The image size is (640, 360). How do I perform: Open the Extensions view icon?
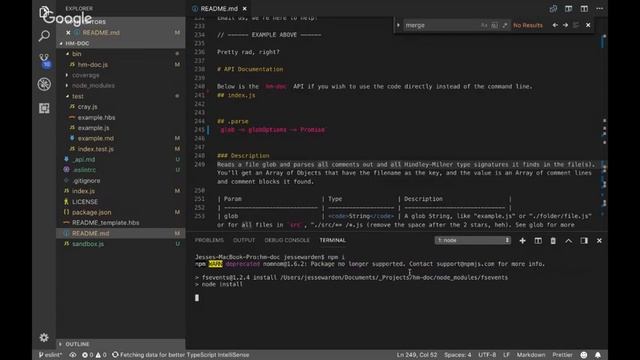pos(44,108)
